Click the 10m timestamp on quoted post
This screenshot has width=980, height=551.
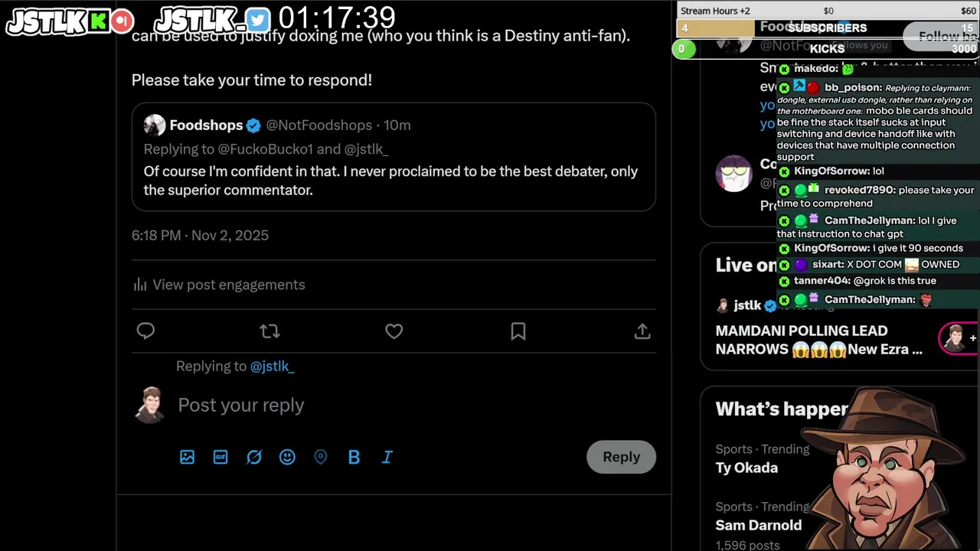(x=397, y=126)
